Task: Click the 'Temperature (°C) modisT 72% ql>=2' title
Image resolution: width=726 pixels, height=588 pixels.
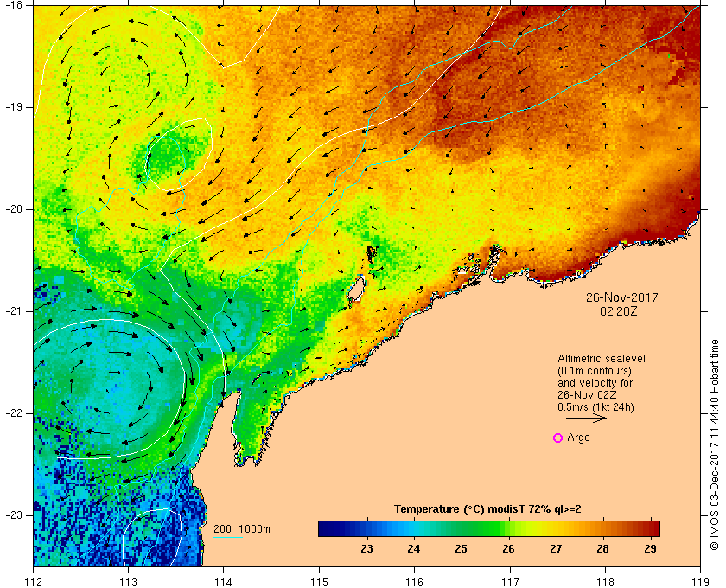Action: [x=487, y=509]
